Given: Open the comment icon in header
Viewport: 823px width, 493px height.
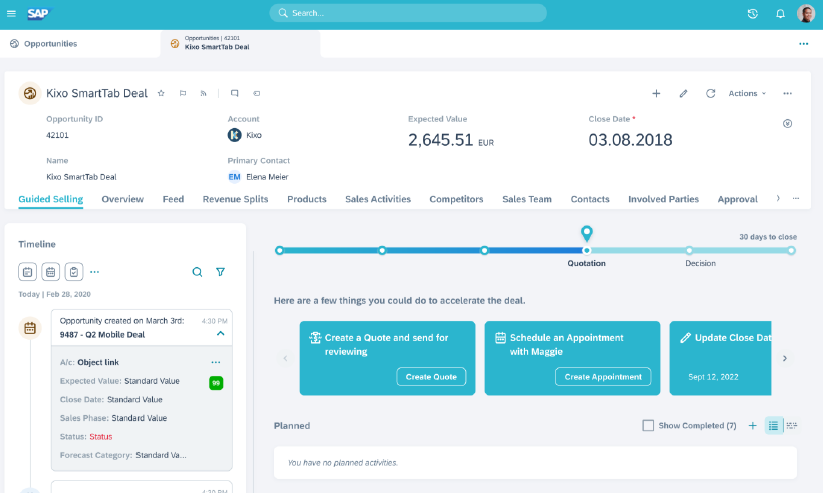Looking at the screenshot, I should click(x=235, y=93).
